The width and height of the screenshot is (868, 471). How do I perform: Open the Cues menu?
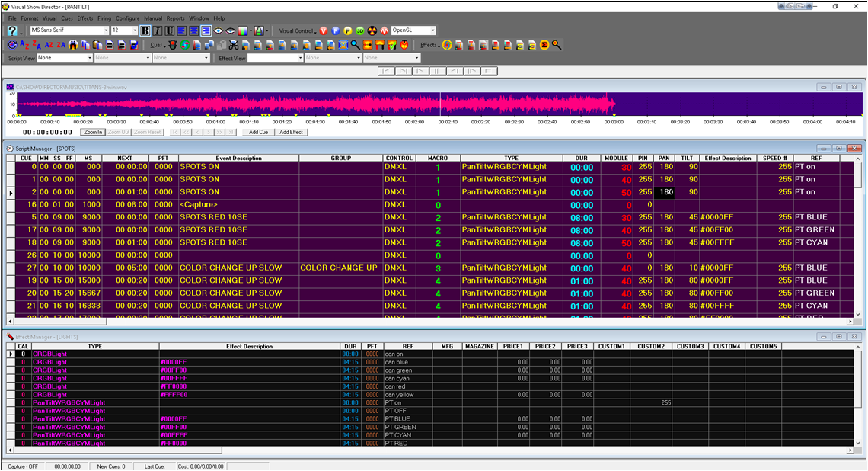coord(67,18)
